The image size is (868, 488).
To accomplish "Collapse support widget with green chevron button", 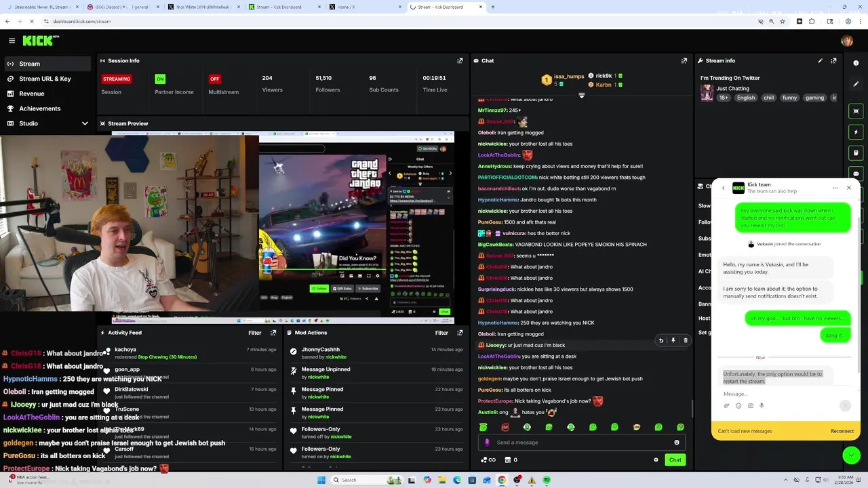I will pyautogui.click(x=851, y=455).
